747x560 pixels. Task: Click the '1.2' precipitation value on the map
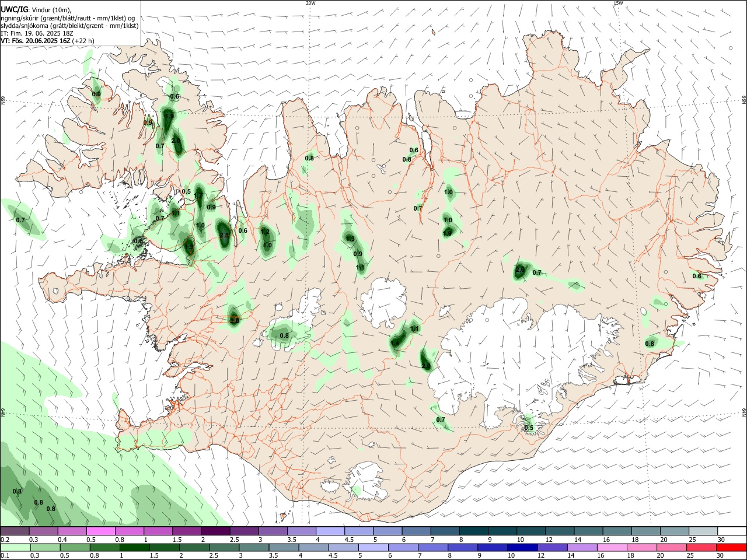pyautogui.click(x=265, y=232)
